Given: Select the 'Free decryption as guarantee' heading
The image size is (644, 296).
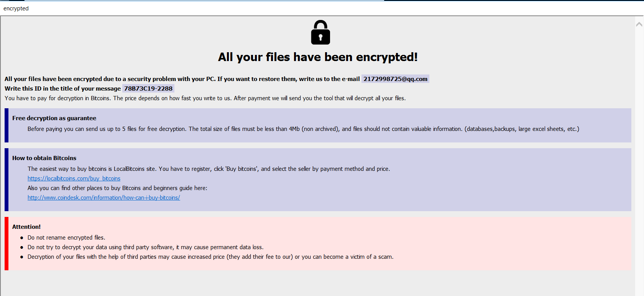Looking at the screenshot, I should pyautogui.click(x=54, y=118).
